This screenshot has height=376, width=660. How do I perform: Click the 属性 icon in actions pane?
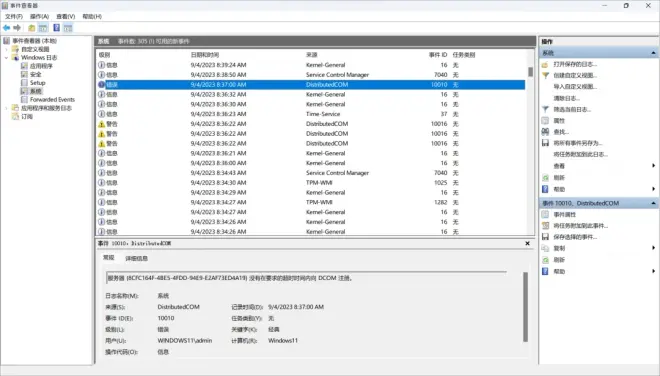click(x=545, y=121)
